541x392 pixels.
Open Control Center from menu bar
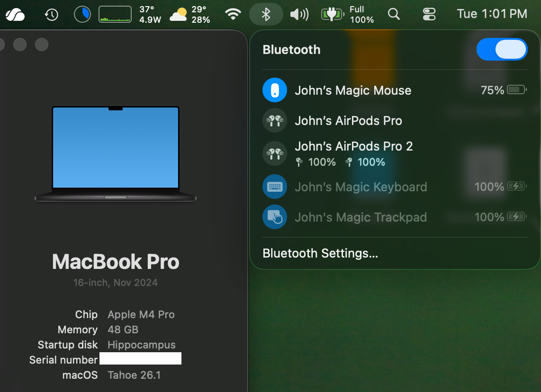point(429,14)
